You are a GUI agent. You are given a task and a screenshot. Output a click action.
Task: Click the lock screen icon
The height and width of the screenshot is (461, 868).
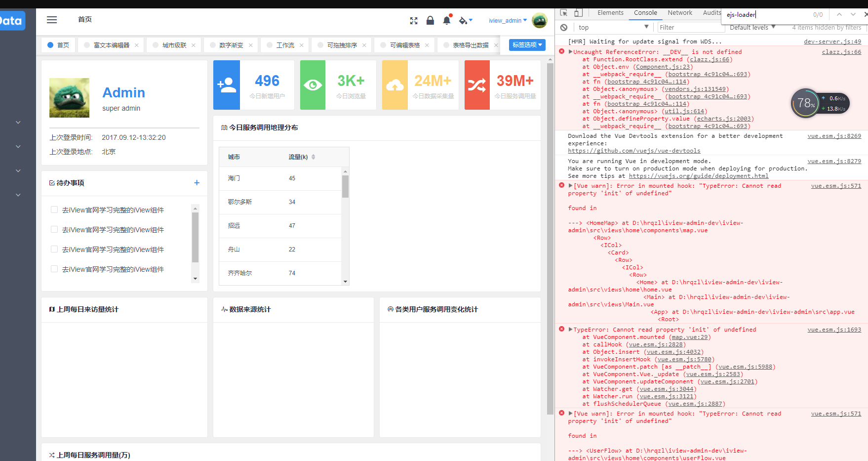(x=430, y=20)
